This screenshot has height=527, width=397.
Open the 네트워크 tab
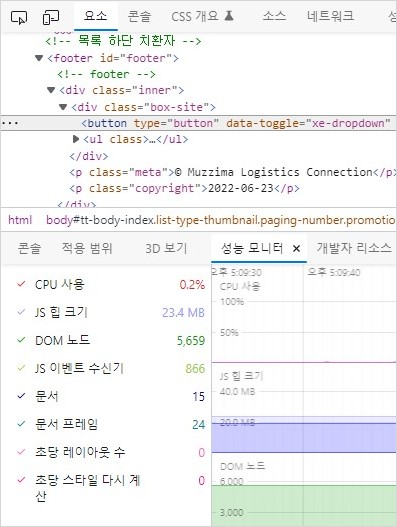(x=330, y=16)
